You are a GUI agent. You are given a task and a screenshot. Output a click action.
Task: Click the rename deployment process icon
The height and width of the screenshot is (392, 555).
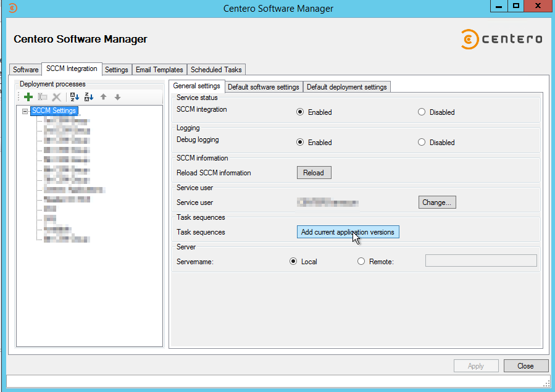(x=43, y=97)
